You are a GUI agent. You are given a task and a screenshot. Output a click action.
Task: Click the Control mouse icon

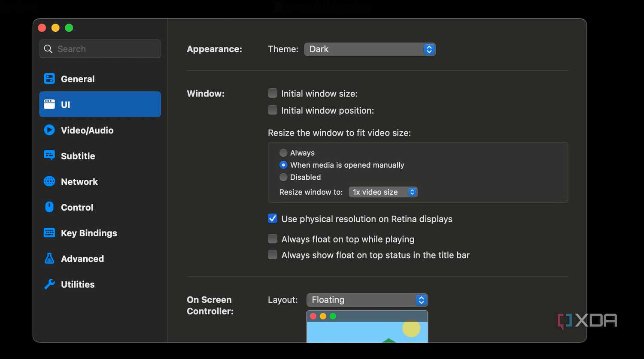[x=49, y=207]
